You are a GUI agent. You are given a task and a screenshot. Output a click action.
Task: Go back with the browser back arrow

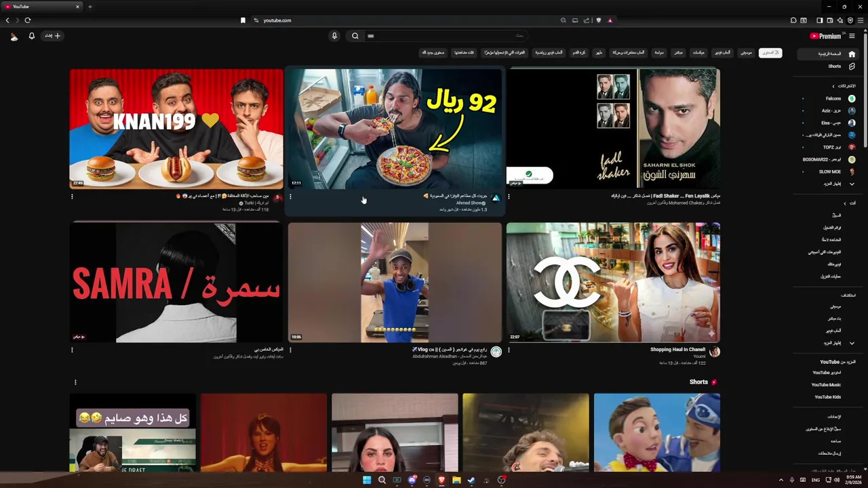point(7,20)
